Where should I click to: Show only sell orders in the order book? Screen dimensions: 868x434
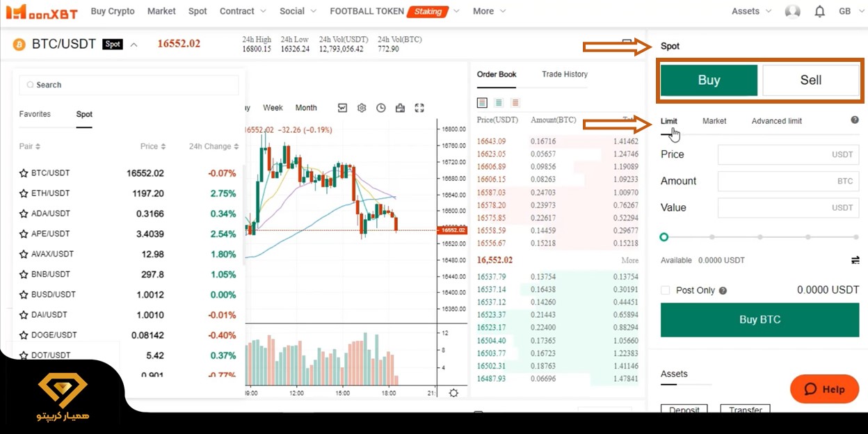tap(515, 102)
